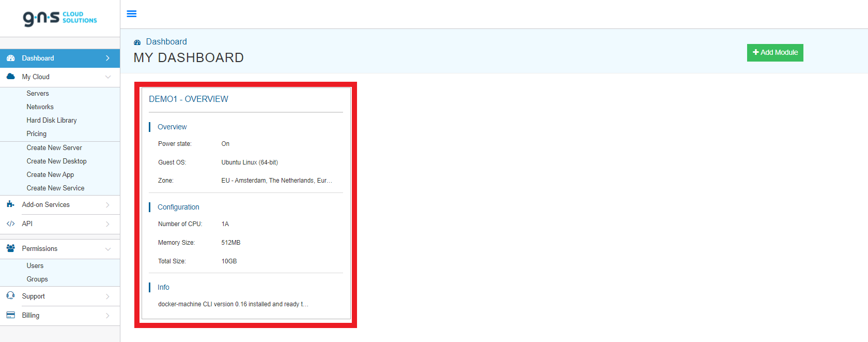868x342 pixels.
Task: Click the Billing credit card icon
Action: [x=11, y=315]
